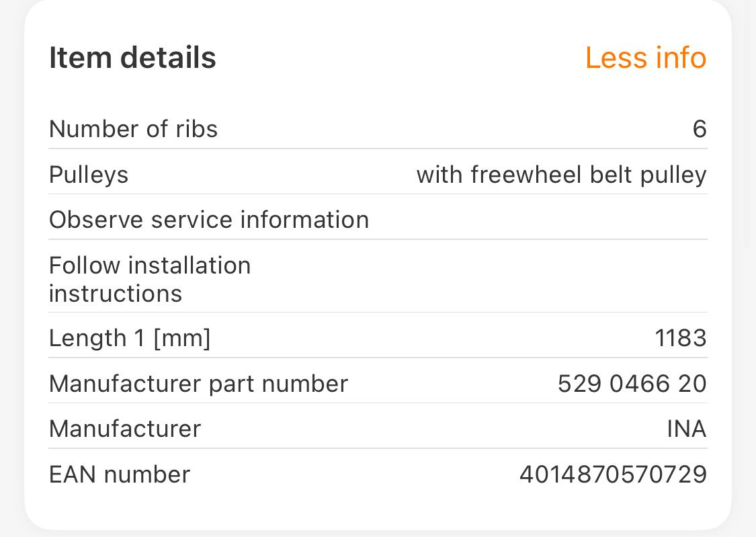This screenshot has height=537, width=756.
Task: Tap the word 'instructions' on the wrapped line
Action: coord(116,294)
